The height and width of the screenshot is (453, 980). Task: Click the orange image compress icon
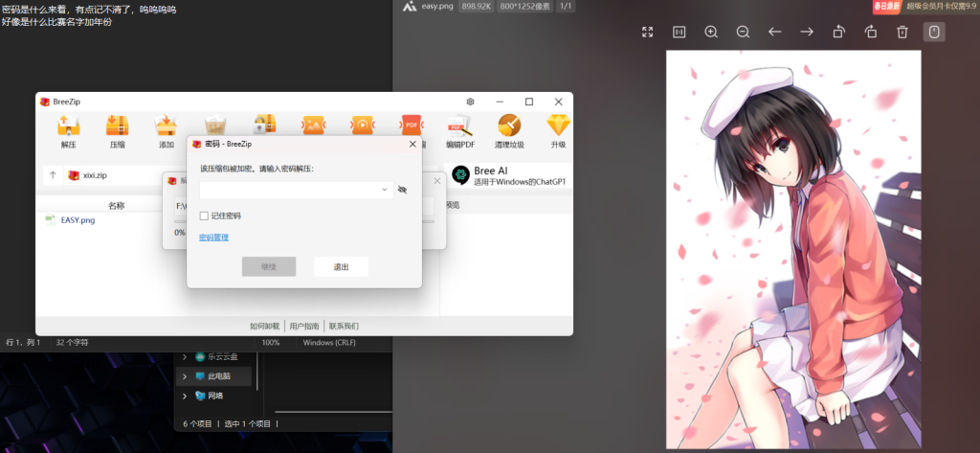pos(313,125)
